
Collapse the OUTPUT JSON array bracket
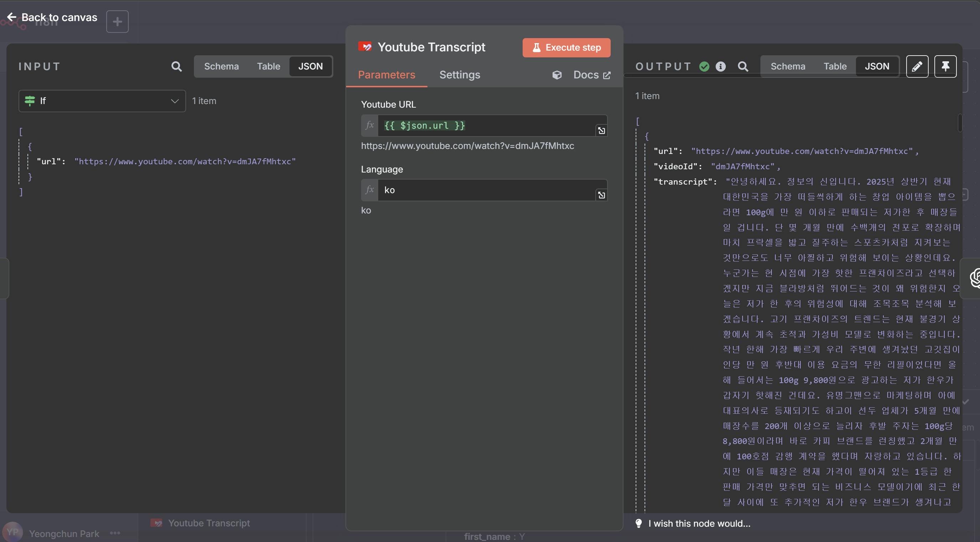pos(638,122)
